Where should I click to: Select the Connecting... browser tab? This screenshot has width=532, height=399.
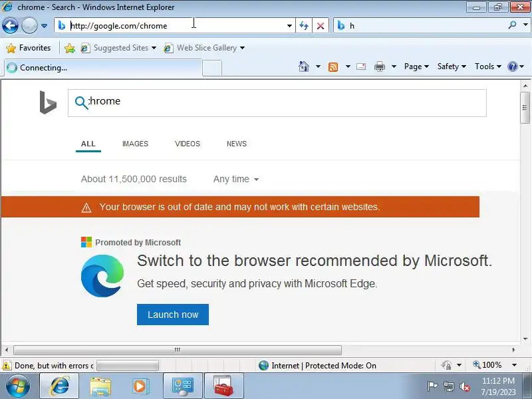(x=103, y=68)
